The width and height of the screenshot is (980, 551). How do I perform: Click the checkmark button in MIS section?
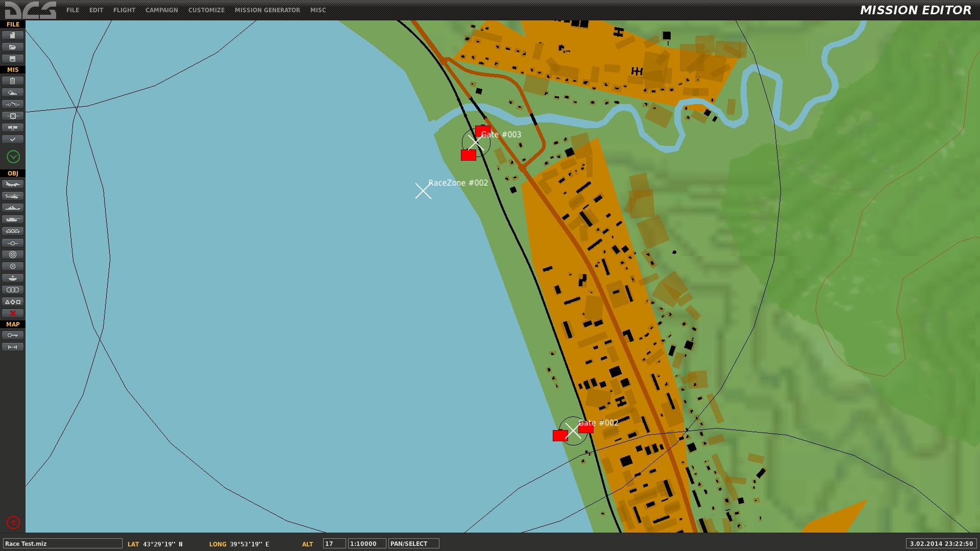pos(13,139)
